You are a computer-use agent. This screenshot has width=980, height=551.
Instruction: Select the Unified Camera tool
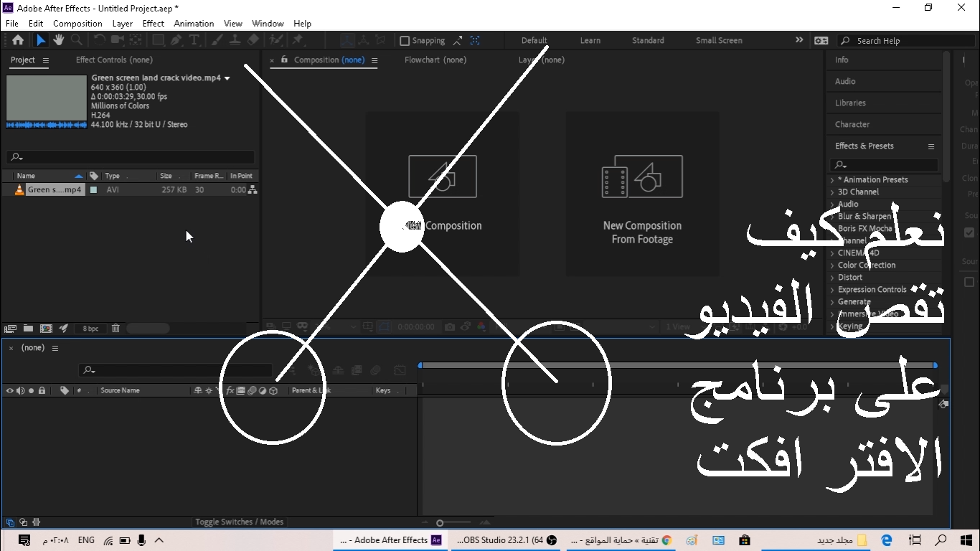(x=117, y=40)
